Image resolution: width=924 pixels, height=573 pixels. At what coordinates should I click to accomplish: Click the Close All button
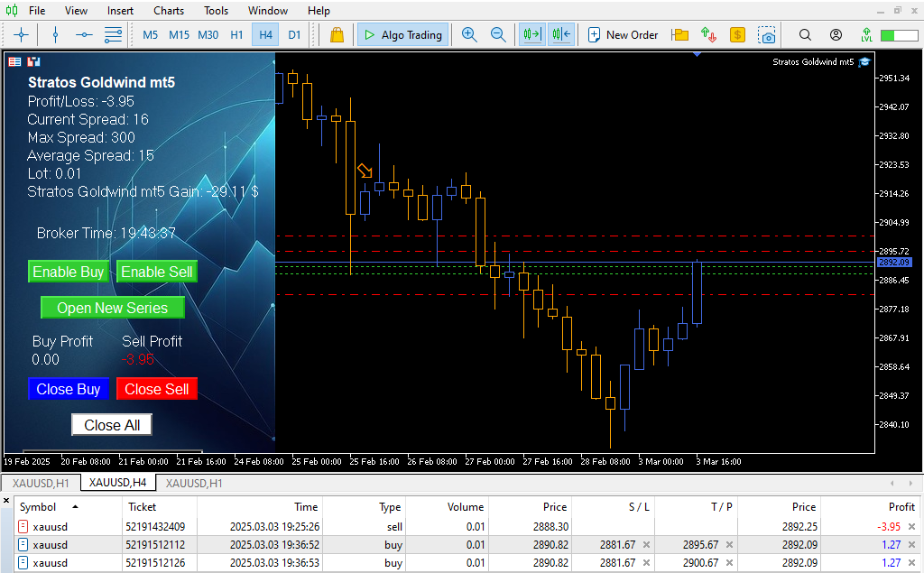111,424
